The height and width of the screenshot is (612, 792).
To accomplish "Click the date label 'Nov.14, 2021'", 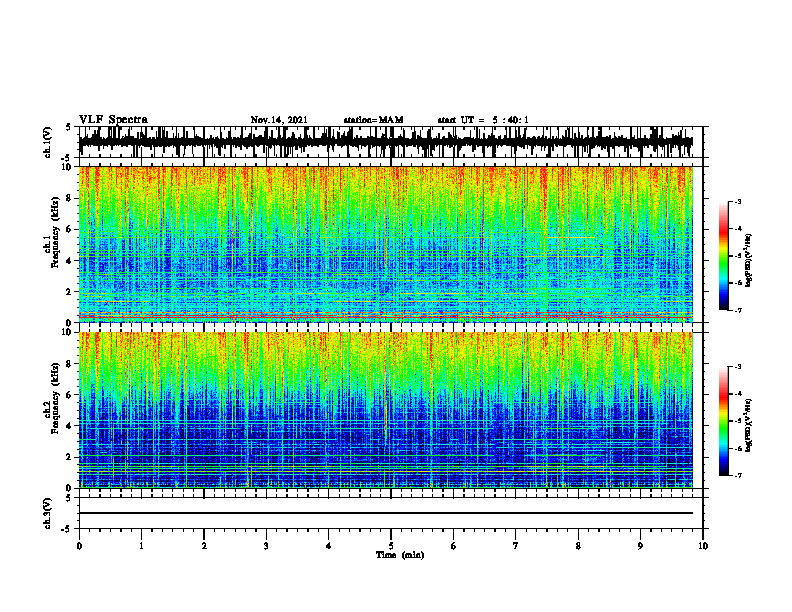I will click(279, 120).
